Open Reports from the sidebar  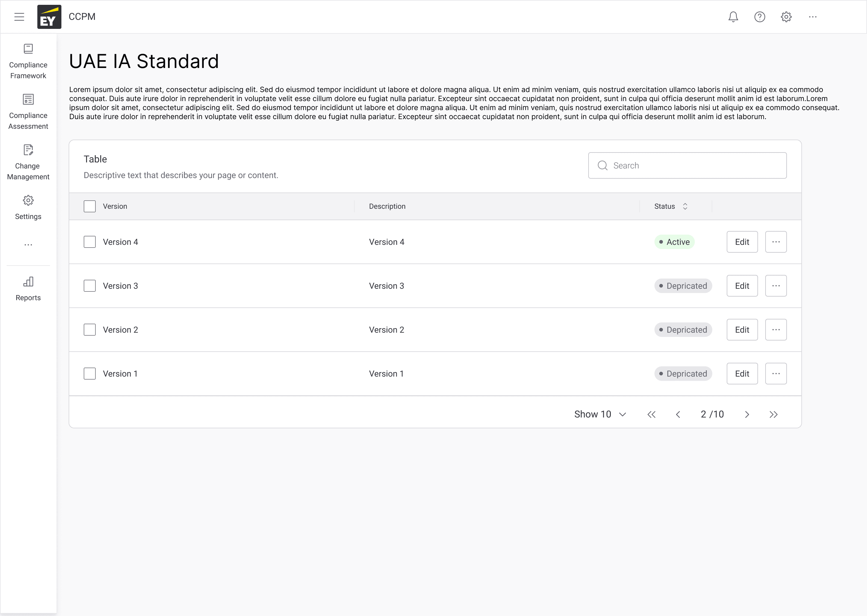pos(28,289)
